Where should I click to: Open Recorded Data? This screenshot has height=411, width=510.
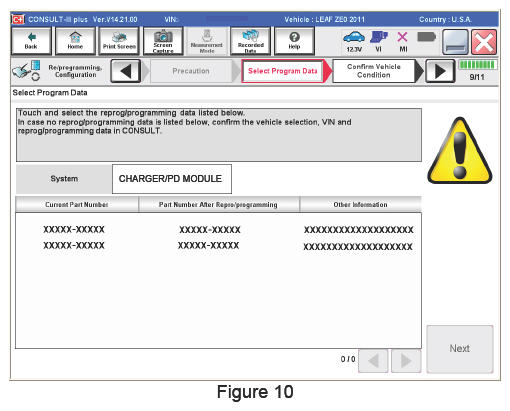(250, 41)
